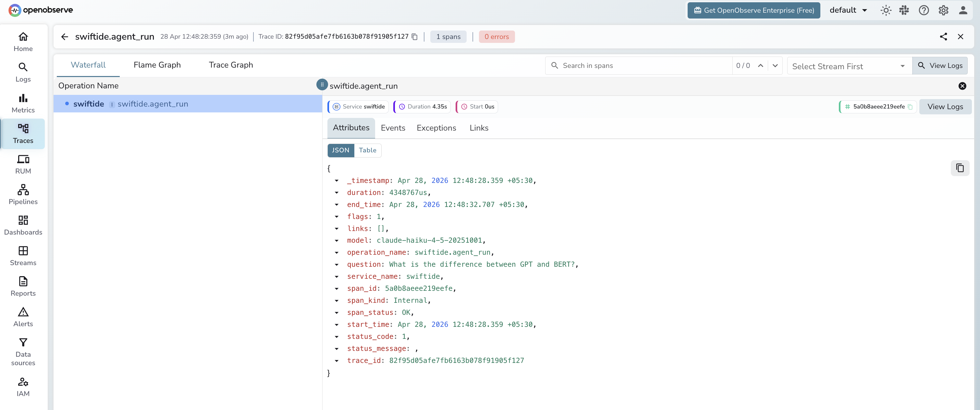Viewport: 980px width, 410px height.
Task: Switch attributes view to JSON
Action: pos(340,150)
